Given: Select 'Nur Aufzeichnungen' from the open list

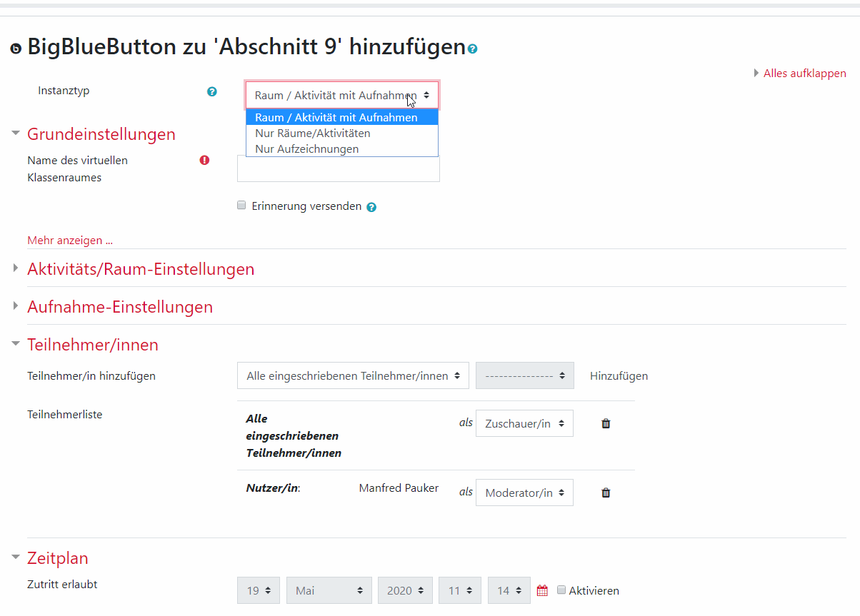Looking at the screenshot, I should point(306,148).
